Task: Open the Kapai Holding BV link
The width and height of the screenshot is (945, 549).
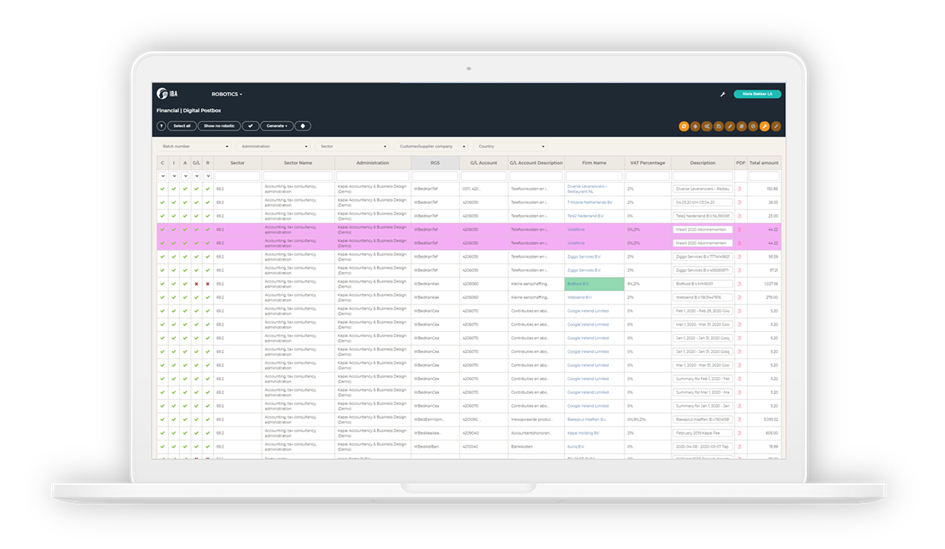Action: click(583, 433)
